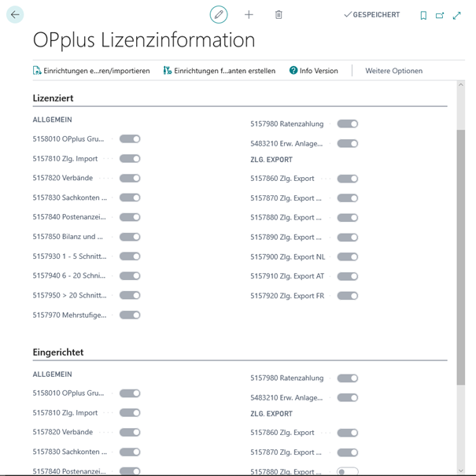Viewport: 476px width, 476px height.
Task: Toggle 5158010 OPplus Gru... under Lizenziert
Action: tap(130, 139)
